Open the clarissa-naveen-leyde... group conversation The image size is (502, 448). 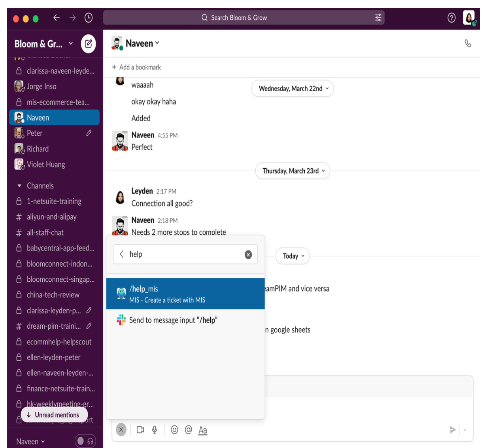54,71
